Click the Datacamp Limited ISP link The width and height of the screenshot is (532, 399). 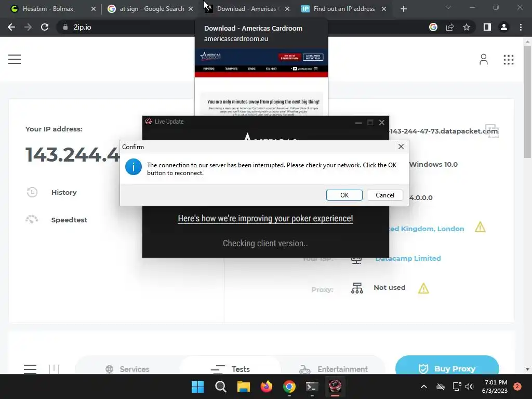[x=408, y=258]
